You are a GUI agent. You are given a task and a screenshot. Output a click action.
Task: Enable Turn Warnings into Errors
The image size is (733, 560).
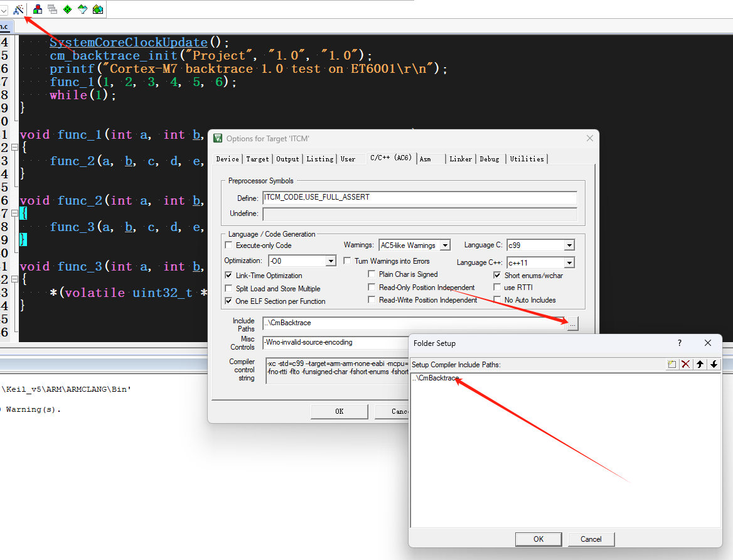[347, 261]
